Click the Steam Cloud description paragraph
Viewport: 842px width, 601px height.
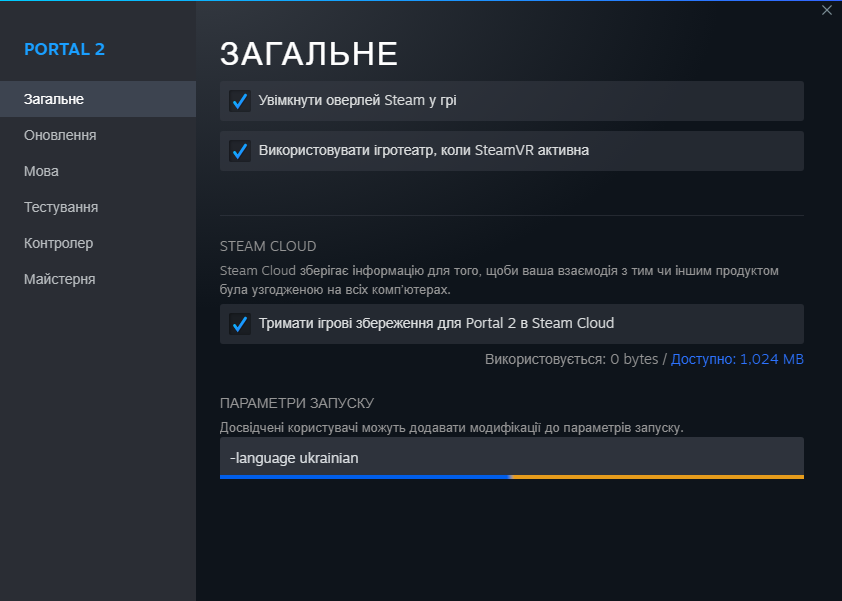[x=499, y=280]
